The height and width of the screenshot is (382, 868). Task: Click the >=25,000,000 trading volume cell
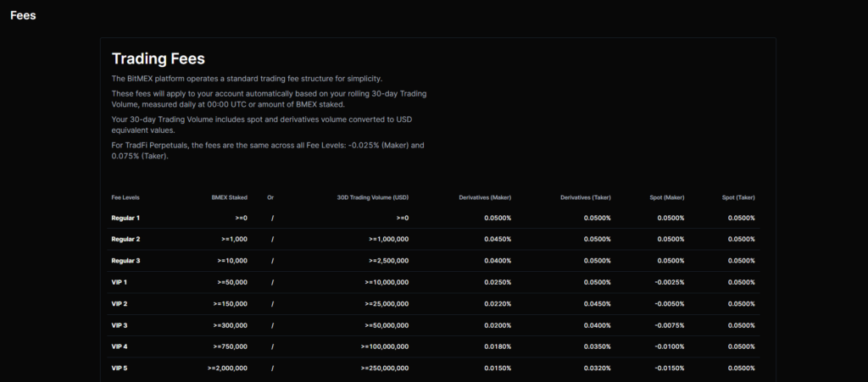pos(387,304)
